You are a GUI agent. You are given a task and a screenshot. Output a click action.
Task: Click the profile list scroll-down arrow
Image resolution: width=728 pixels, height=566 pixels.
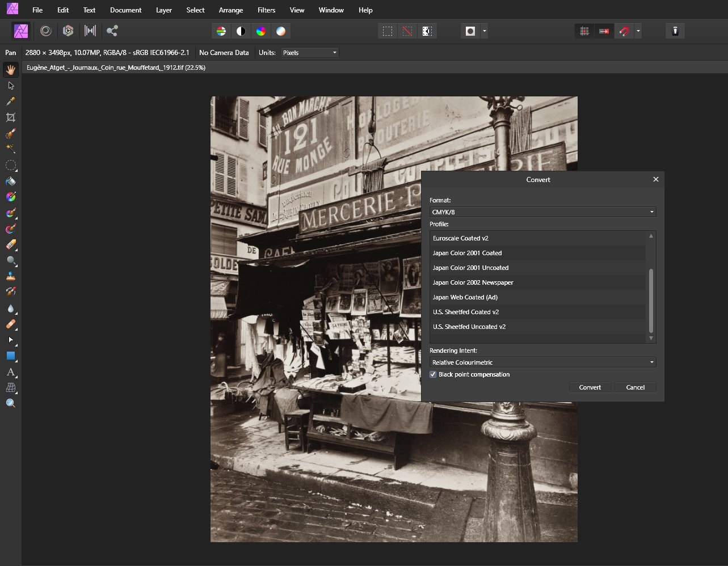point(651,338)
